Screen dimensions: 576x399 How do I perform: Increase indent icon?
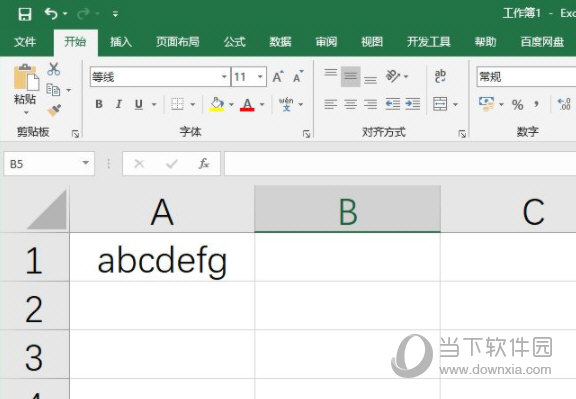pos(413,104)
